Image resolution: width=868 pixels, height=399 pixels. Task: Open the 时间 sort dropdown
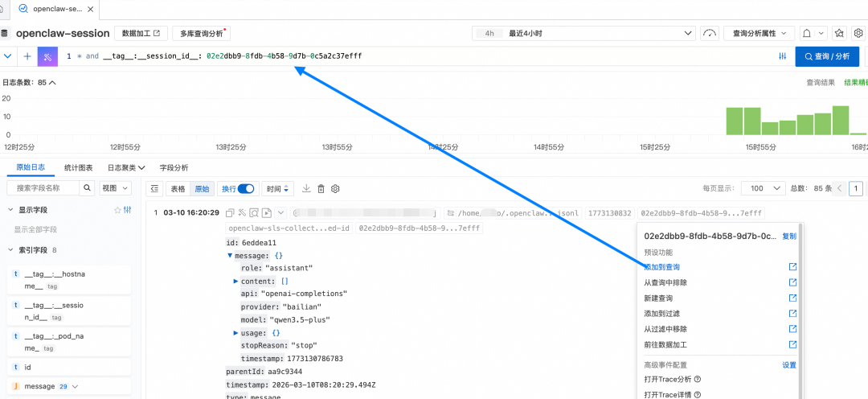click(x=277, y=189)
